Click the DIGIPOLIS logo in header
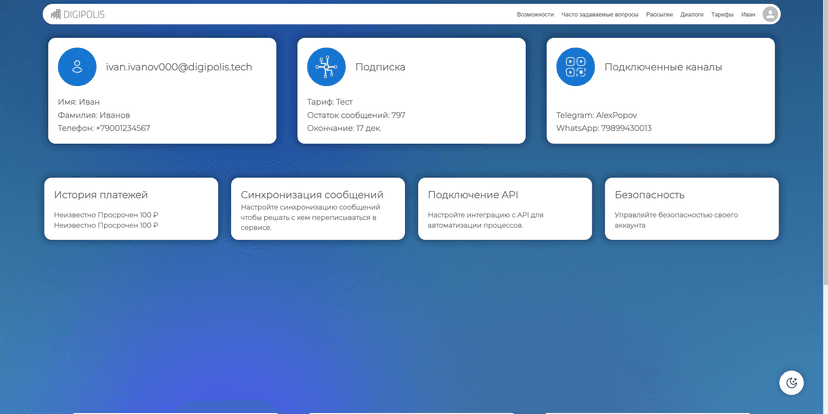The width and height of the screenshot is (828, 414). point(78,15)
